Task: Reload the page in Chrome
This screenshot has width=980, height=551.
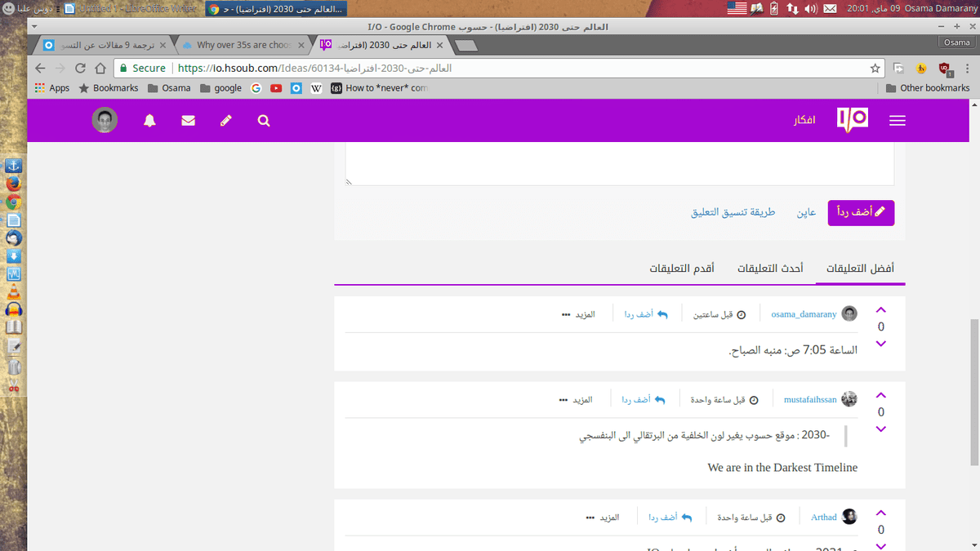Action: pyautogui.click(x=80, y=69)
